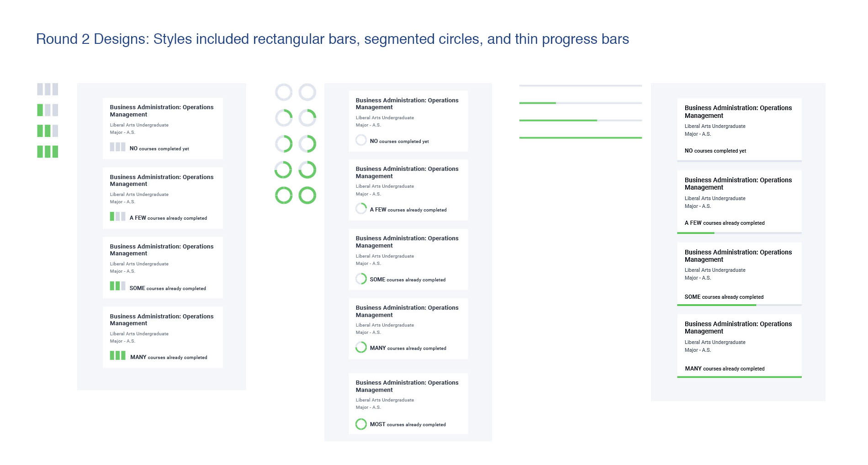Click bar icon beside 'NO courses completed yet'
868x465 pixels.
pyautogui.click(x=117, y=147)
